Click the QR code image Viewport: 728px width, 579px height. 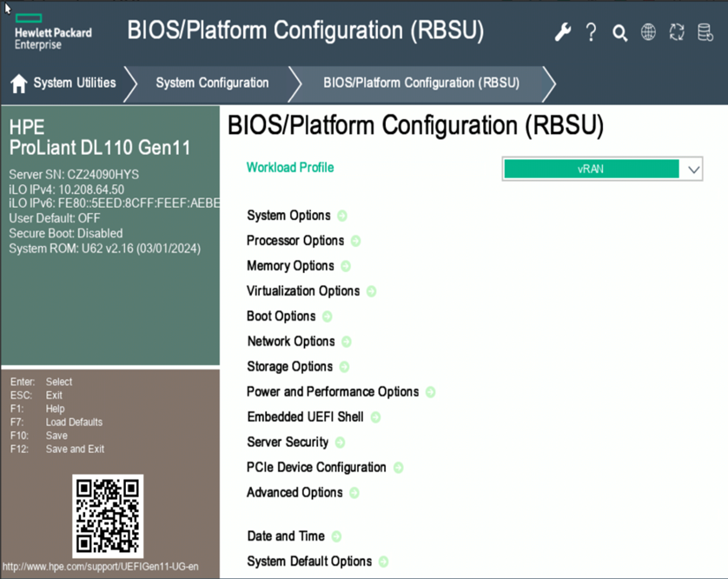point(108,515)
